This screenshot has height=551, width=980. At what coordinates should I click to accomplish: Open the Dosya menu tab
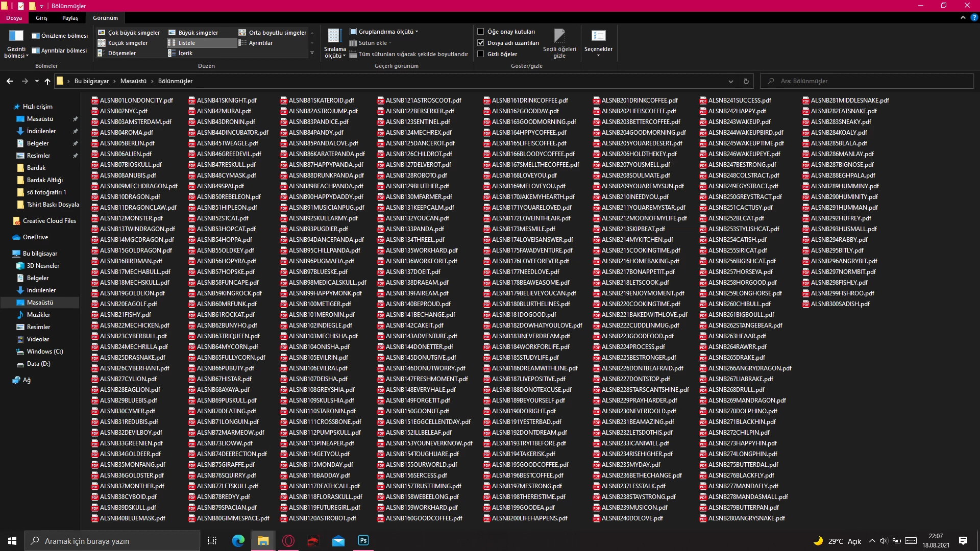coord(14,18)
